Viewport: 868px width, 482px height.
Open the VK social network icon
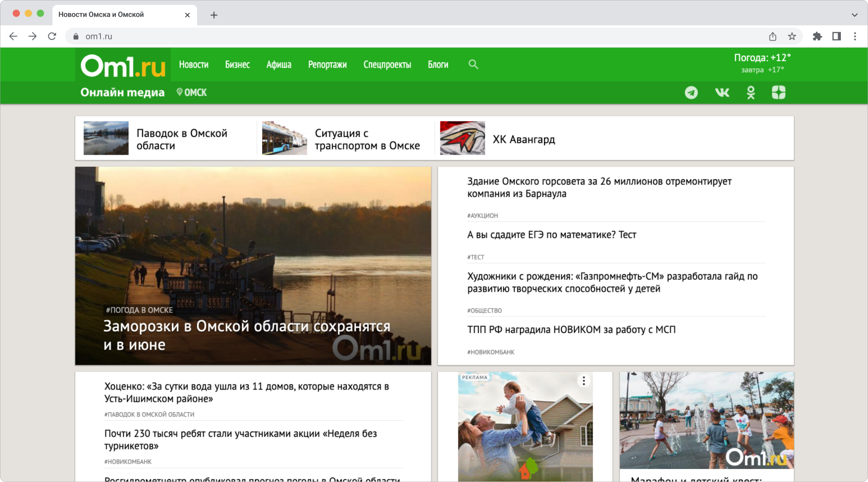click(x=722, y=93)
